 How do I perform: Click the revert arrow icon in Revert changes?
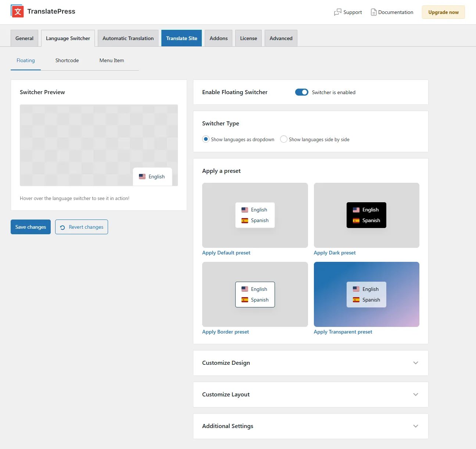tap(62, 227)
